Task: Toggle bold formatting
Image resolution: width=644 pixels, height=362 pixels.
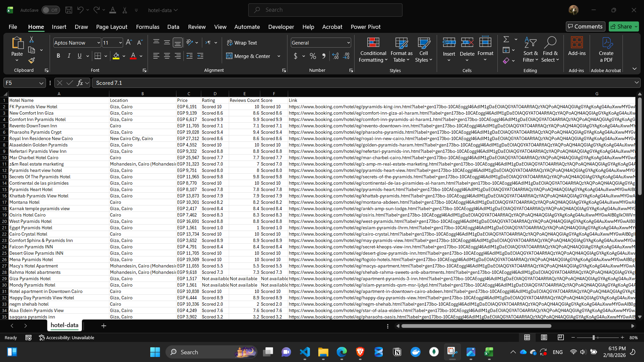Action: point(58,56)
